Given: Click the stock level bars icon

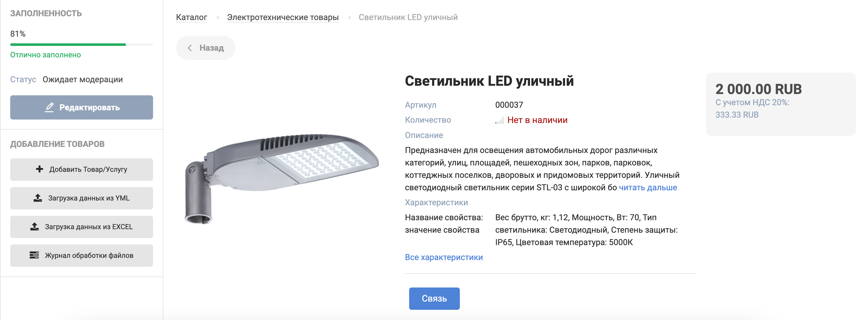Looking at the screenshot, I should 499,120.
